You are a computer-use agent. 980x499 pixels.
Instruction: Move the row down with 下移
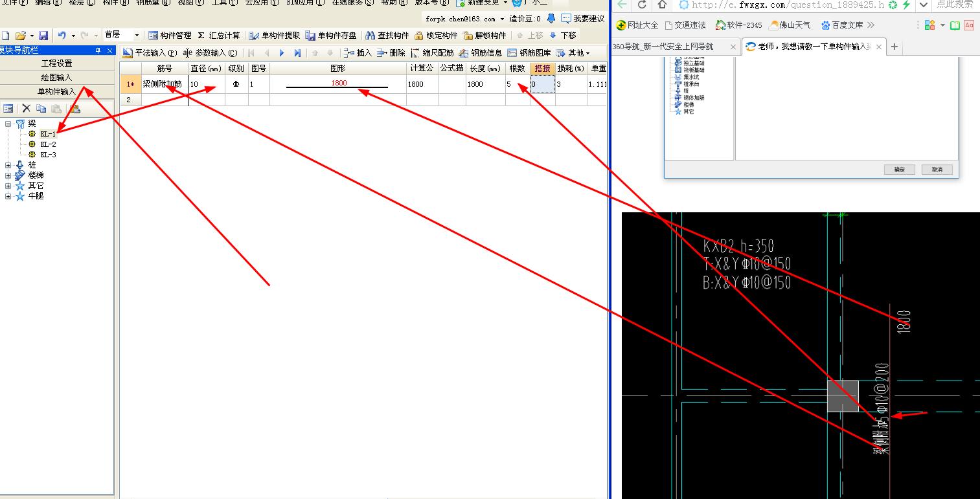pyautogui.click(x=562, y=36)
